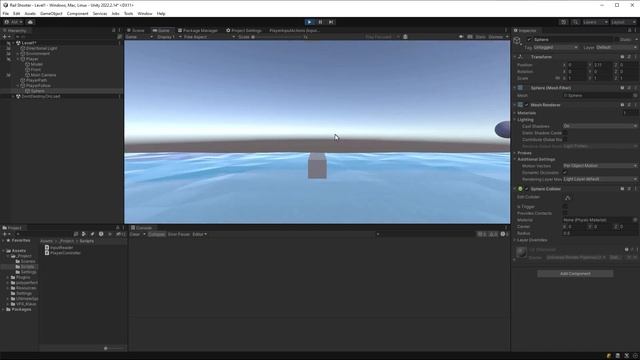
Task: Open the Tag Untagged dropdown
Action: tap(556, 47)
